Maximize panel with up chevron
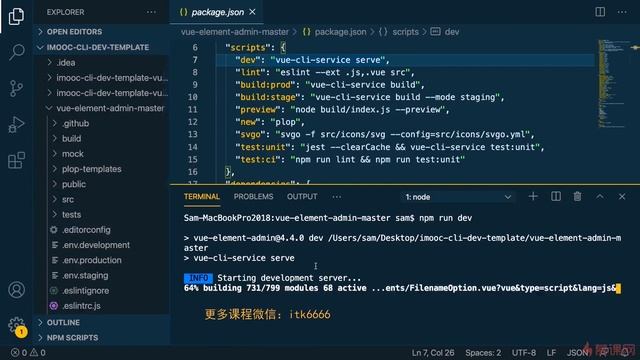Viewport: 640px width, 360px height. 600,197
